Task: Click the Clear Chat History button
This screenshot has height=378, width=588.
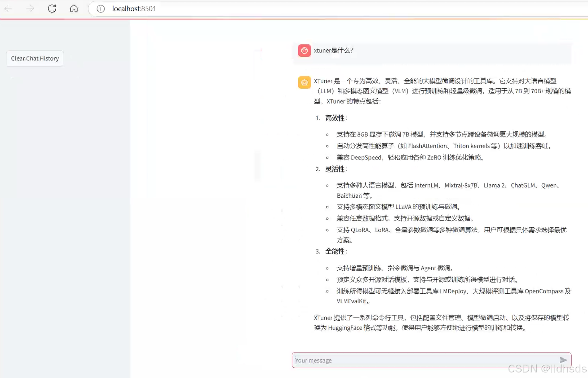Action: 35,58
